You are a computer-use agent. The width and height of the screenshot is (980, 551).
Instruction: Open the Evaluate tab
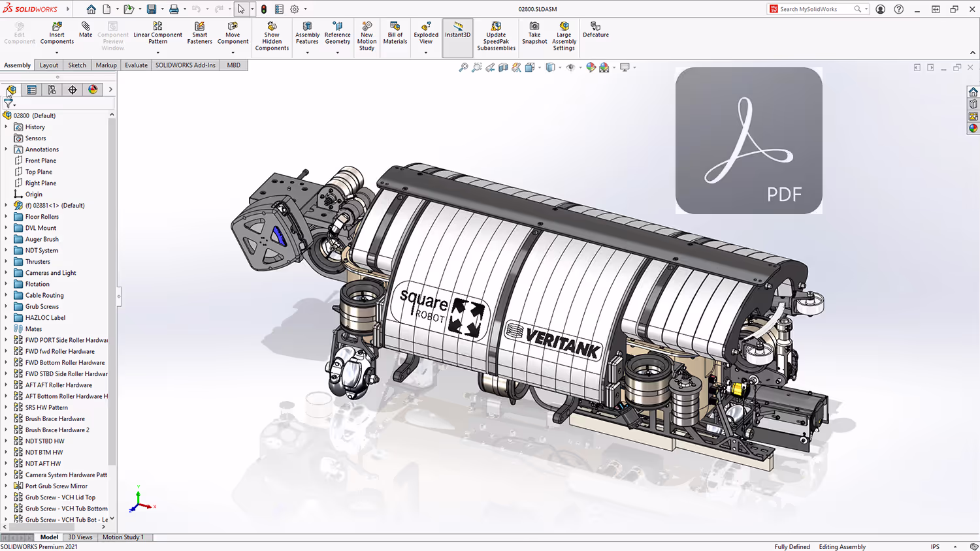136,65
